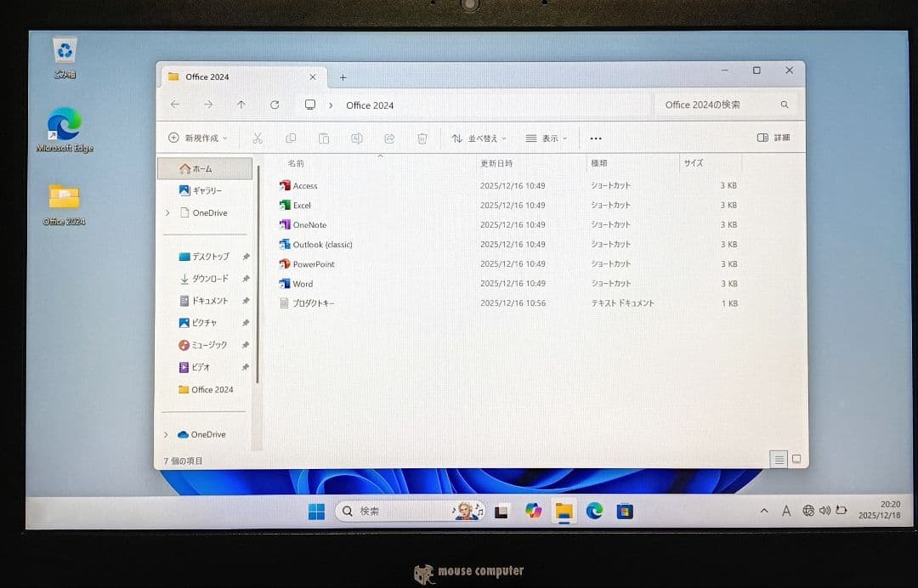Click the Paste clipboard icon
This screenshot has height=588, width=918.
324,139
